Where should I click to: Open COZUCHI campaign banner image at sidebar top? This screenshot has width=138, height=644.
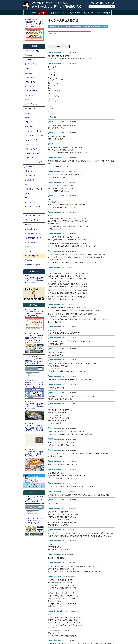point(34,34)
